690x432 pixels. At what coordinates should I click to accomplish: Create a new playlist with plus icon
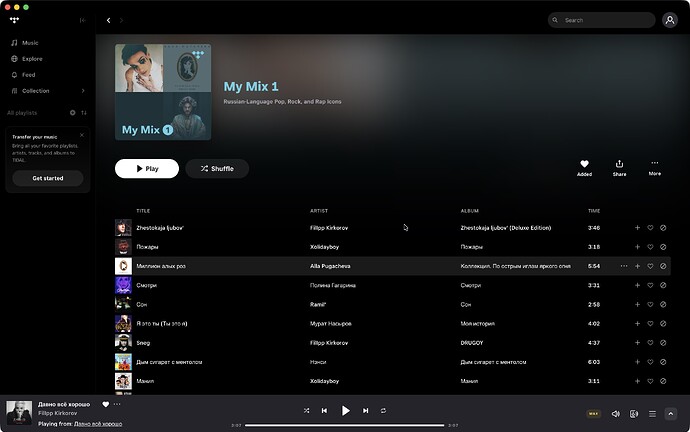point(73,113)
